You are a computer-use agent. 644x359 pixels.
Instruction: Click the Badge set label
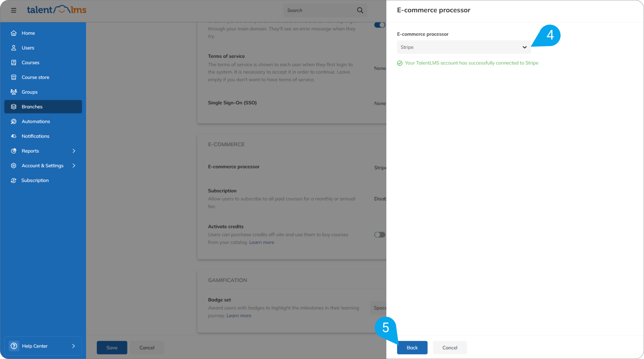coord(219,300)
